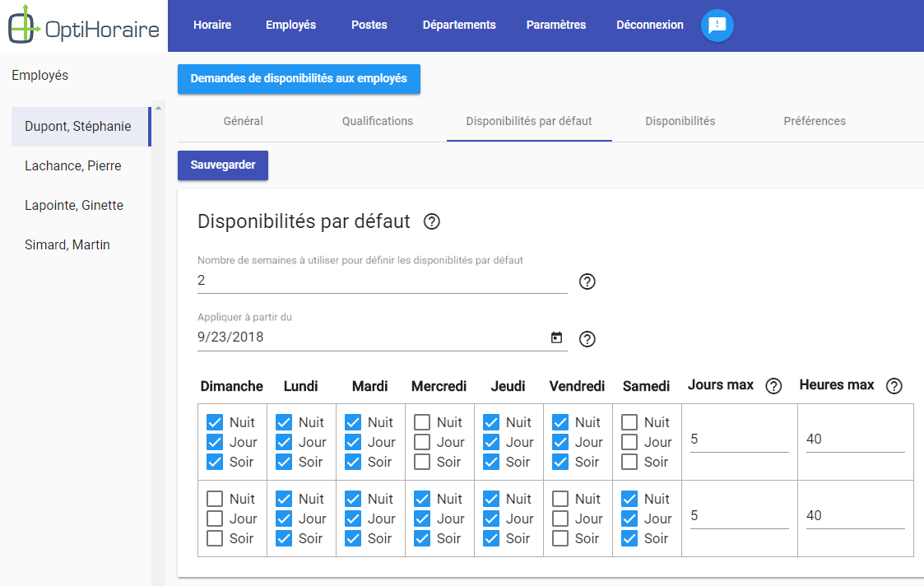The image size is (924, 586).
Task: Uncheck Mardi Jour in the second week
Action: pos(352,519)
